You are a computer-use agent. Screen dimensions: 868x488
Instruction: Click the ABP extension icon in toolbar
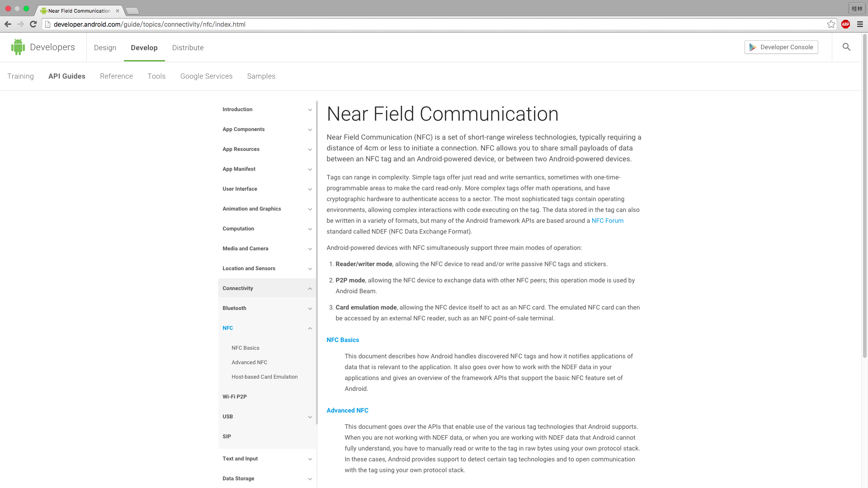(846, 24)
